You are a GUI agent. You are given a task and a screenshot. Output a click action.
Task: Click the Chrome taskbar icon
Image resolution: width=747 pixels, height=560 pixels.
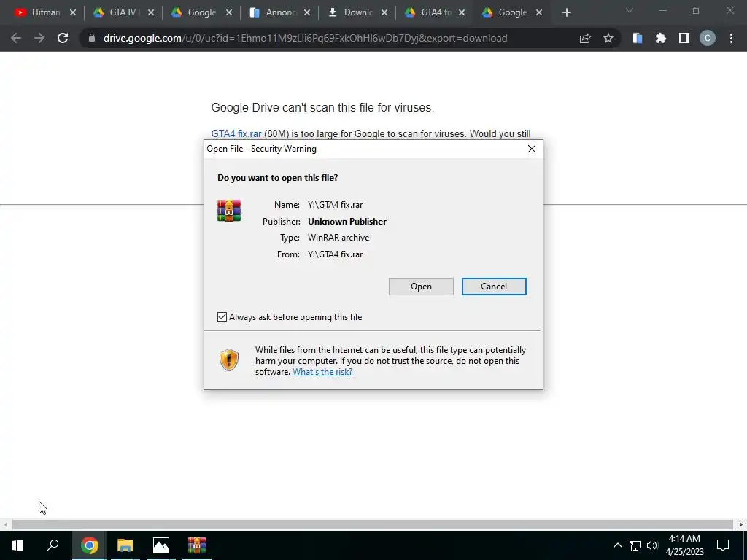click(89, 545)
